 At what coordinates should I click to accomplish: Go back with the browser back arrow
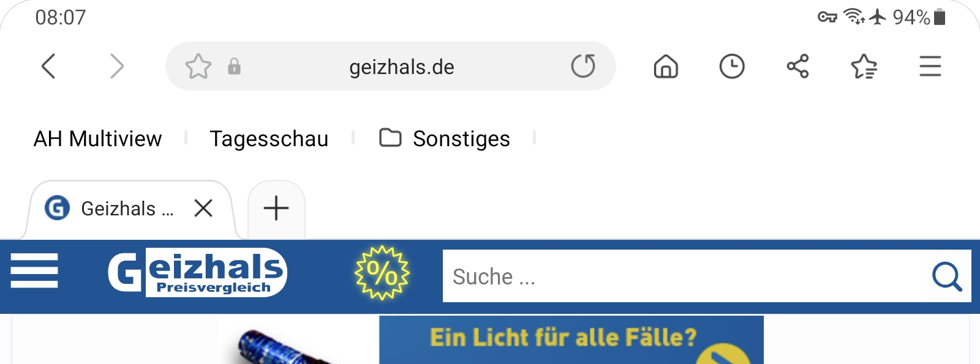pos(48,66)
